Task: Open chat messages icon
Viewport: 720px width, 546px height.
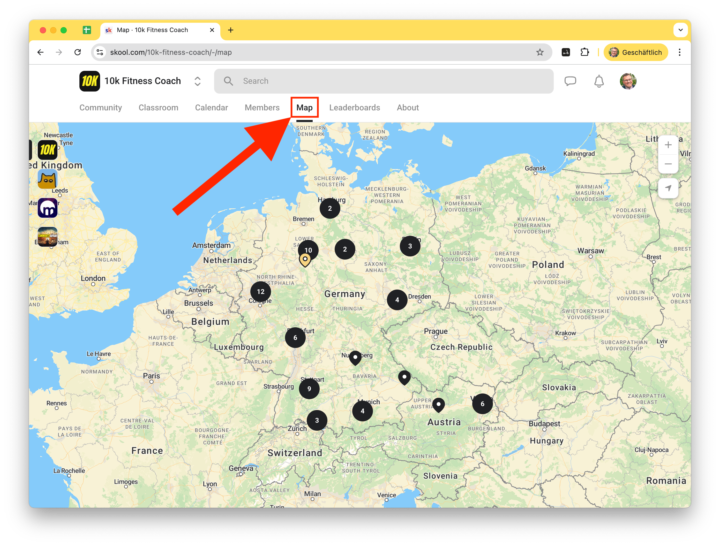Action: coord(570,81)
